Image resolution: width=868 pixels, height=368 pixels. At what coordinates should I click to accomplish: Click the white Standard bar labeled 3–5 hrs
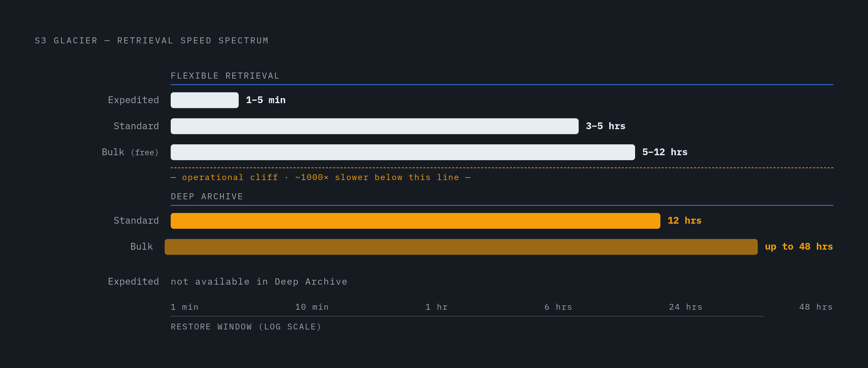[x=374, y=126]
